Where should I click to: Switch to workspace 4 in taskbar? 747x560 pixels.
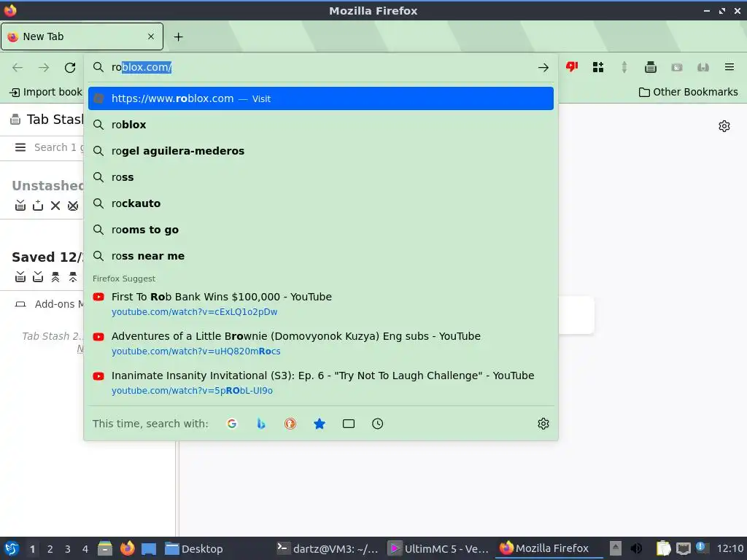click(85, 549)
